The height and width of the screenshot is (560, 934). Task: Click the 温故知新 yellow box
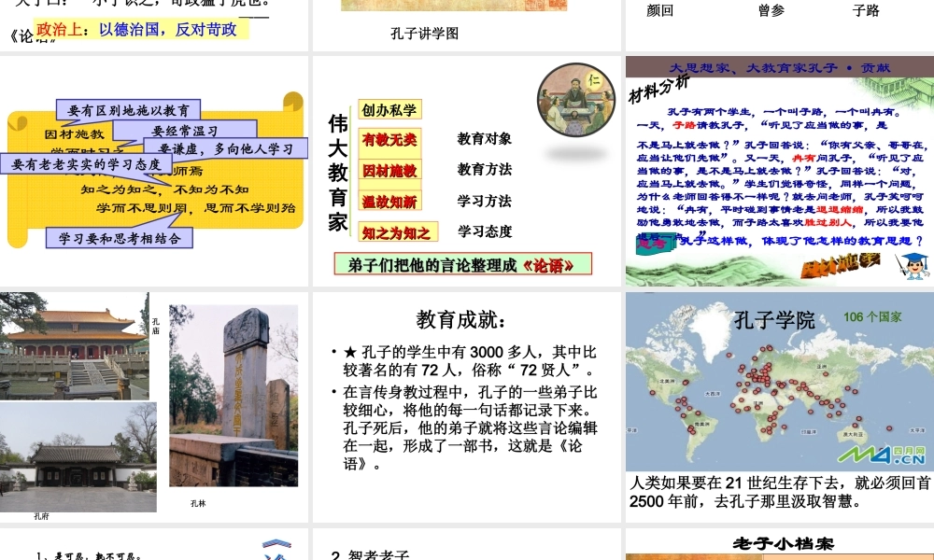390,201
